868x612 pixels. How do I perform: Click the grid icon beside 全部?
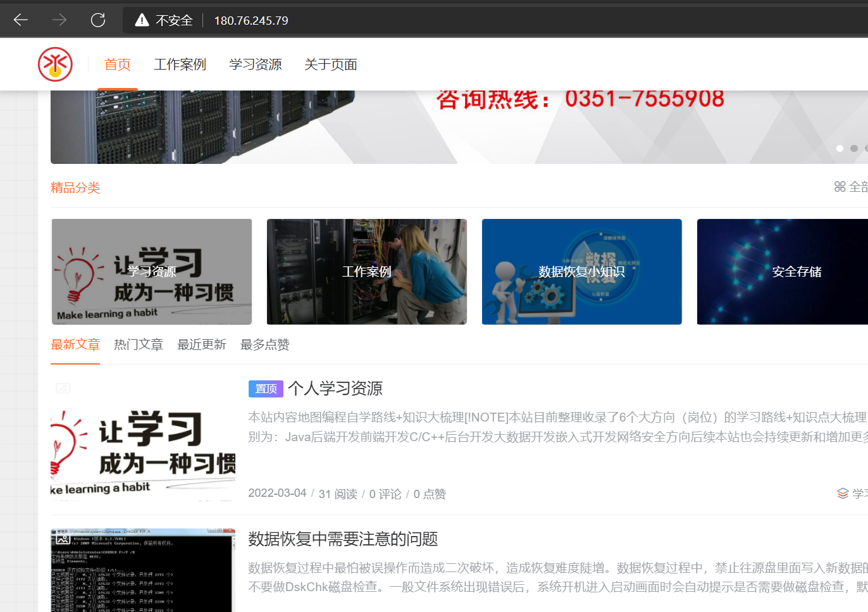[840, 187]
